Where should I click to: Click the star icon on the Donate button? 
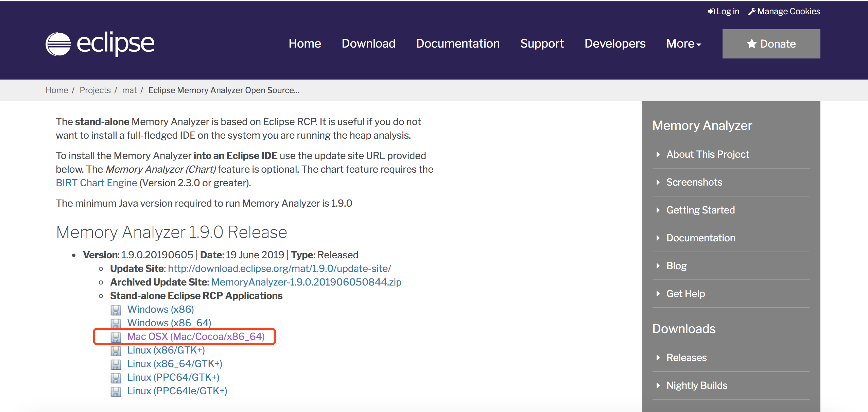751,44
